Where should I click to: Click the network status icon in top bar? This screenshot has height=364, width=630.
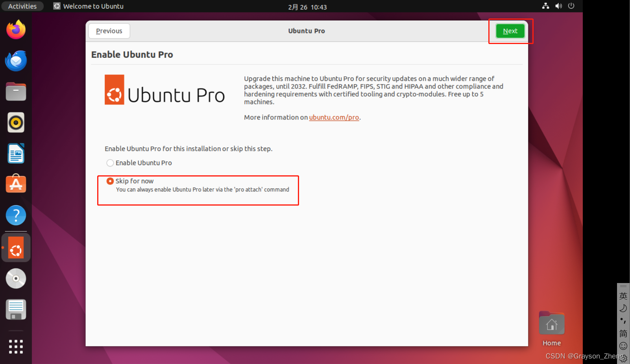545,6
